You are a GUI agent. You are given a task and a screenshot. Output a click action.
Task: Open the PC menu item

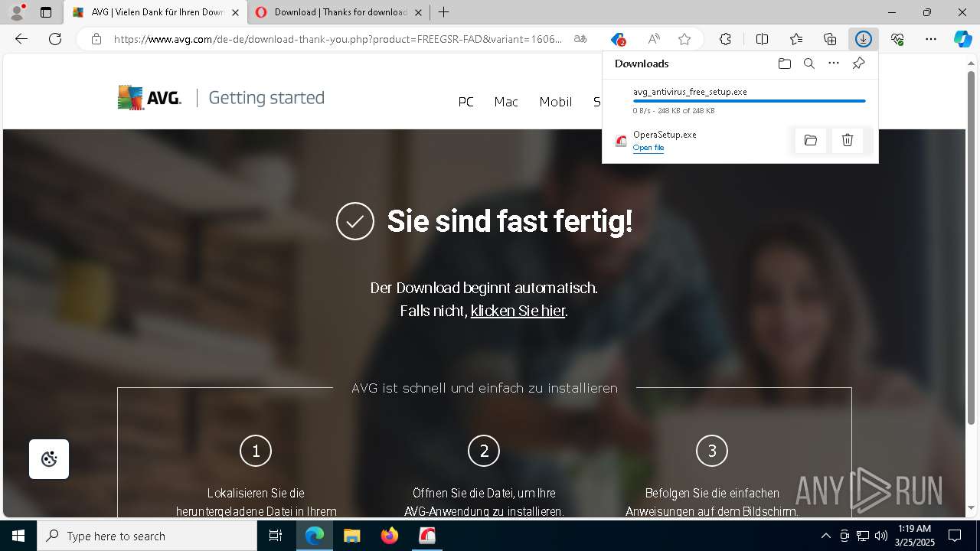466,102
